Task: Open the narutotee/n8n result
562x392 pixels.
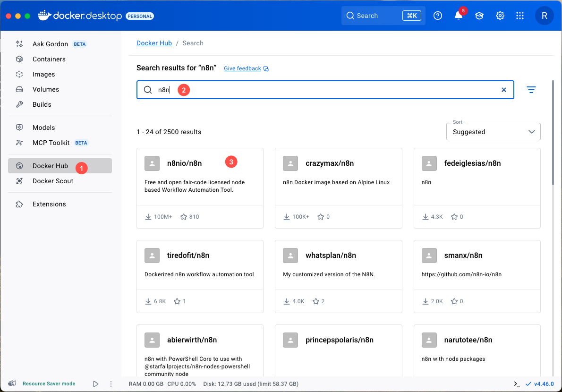Action: pos(477,350)
